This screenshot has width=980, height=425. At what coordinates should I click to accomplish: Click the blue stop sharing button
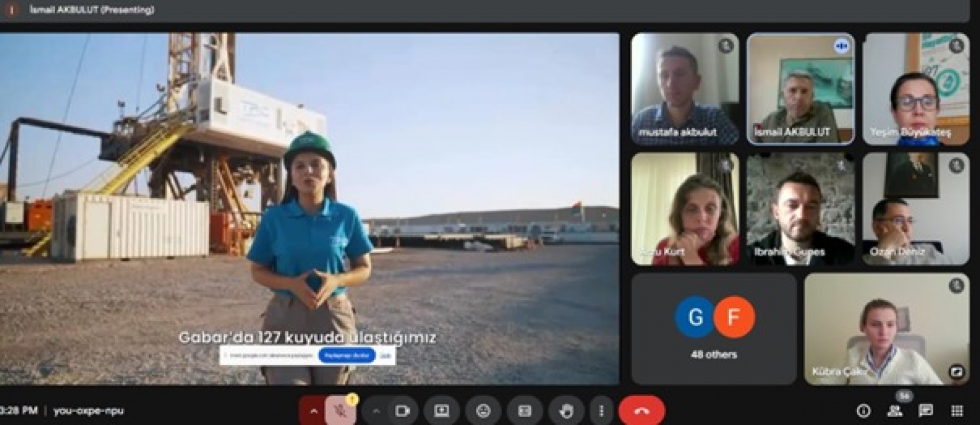tap(346, 356)
